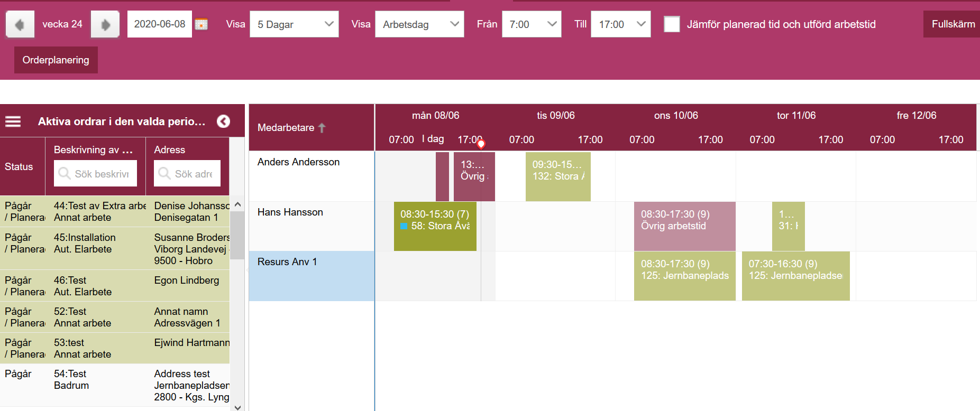Click the 'Sök beskrivning' search field
Screen dimensions: 980x411
[96, 174]
